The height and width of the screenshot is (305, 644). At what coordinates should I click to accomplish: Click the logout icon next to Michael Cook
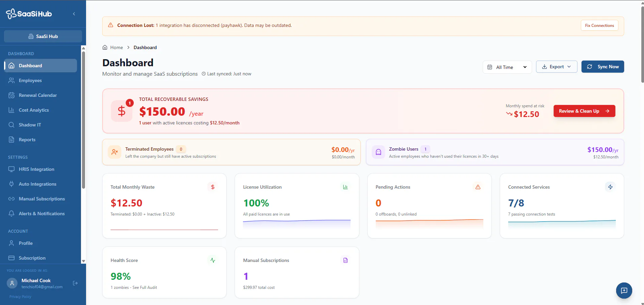click(x=75, y=283)
